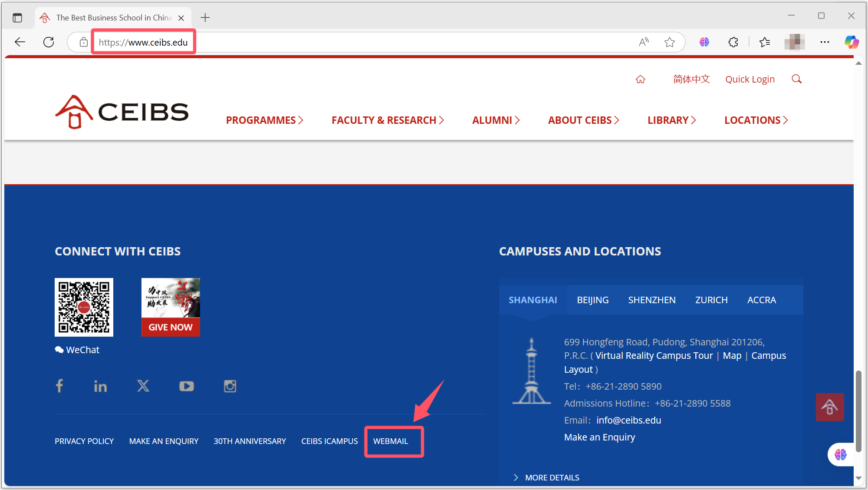Screen dimensions: 868x490
Task: Launch Copilot from the toolbar
Action: 852,42
